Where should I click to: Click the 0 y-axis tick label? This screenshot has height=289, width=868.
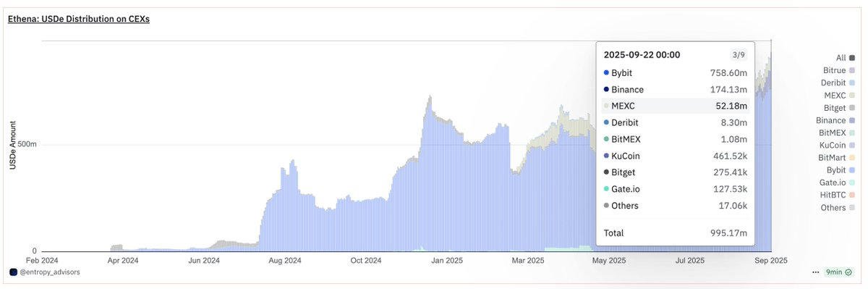pyautogui.click(x=34, y=251)
